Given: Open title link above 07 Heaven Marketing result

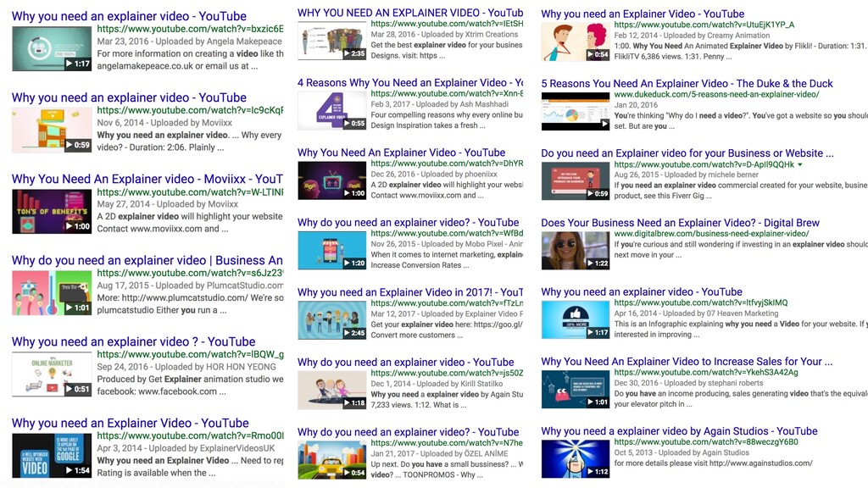Looking at the screenshot, I should [642, 291].
